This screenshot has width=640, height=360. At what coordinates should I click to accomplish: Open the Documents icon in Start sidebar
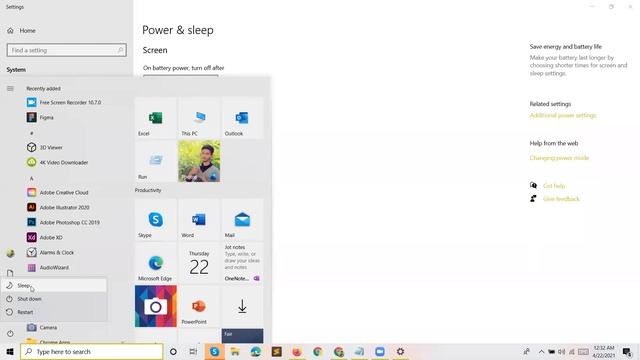pos(10,273)
